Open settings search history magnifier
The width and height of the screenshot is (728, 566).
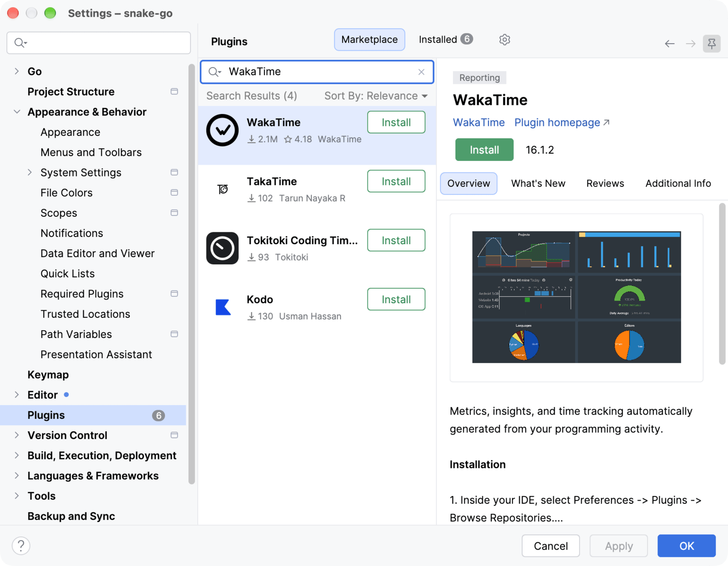21,43
